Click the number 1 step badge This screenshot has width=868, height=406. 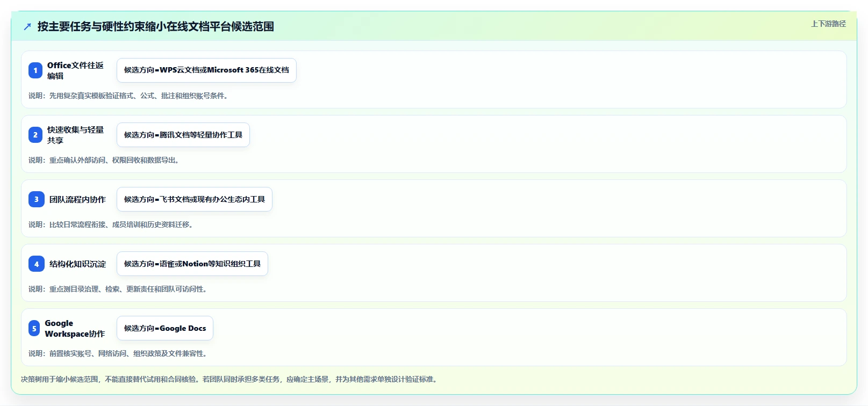pyautogui.click(x=35, y=70)
